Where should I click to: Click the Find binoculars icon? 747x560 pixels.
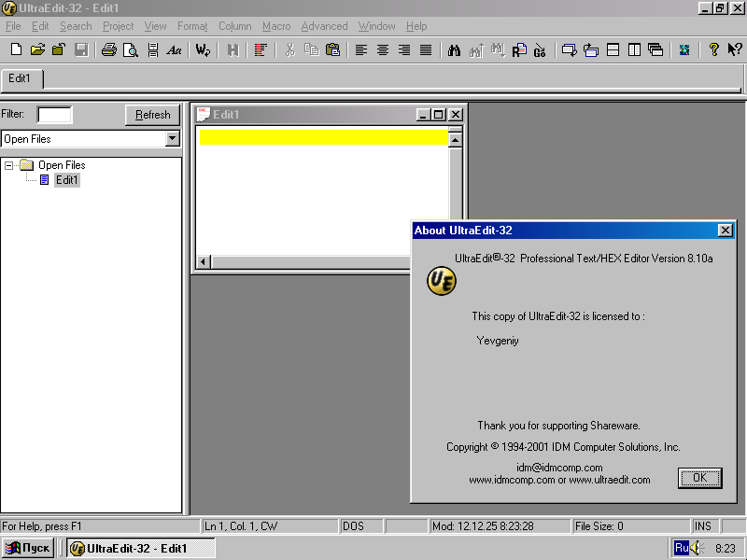coord(454,49)
